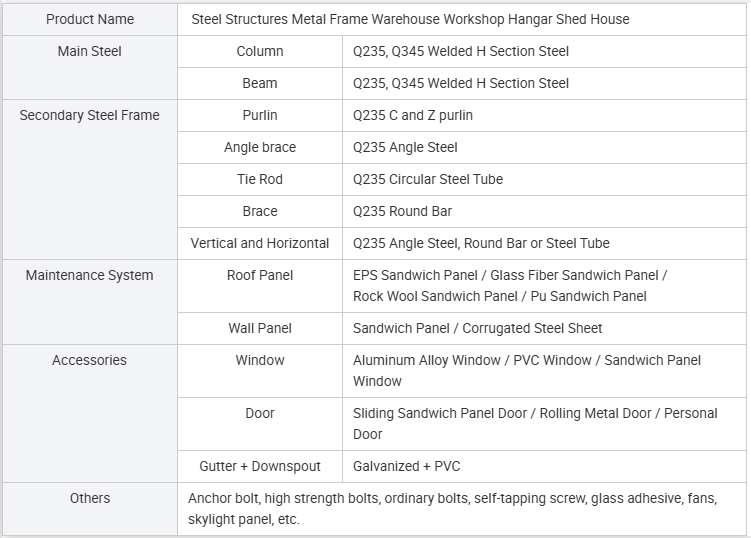Click the Accessories category cell
The width and height of the screenshot is (751, 538).
[90, 413]
